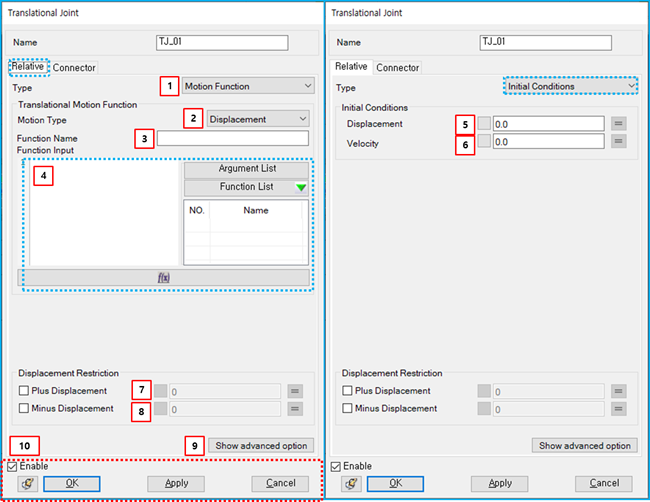This screenshot has width=650, height=502.
Task: Click the Function Input text area
Action: [104, 213]
